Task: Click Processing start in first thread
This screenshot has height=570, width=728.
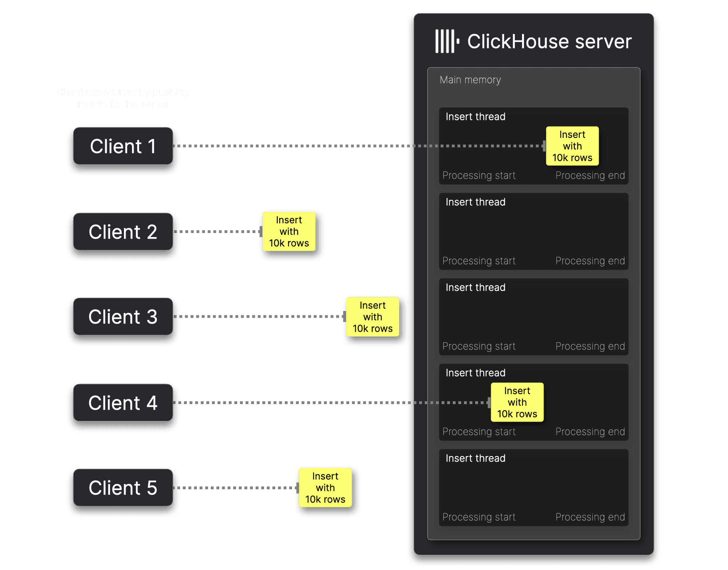Action: tap(479, 175)
